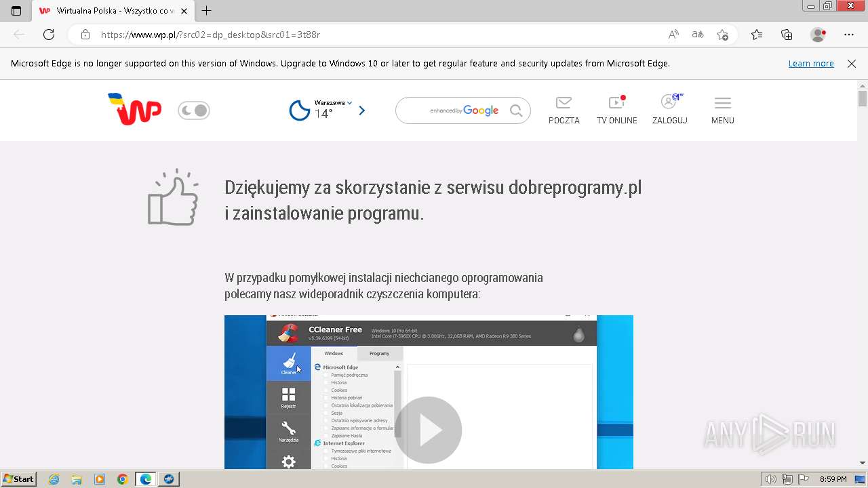Play the CCleaner tutorial video
868x488 pixels.
(428, 430)
